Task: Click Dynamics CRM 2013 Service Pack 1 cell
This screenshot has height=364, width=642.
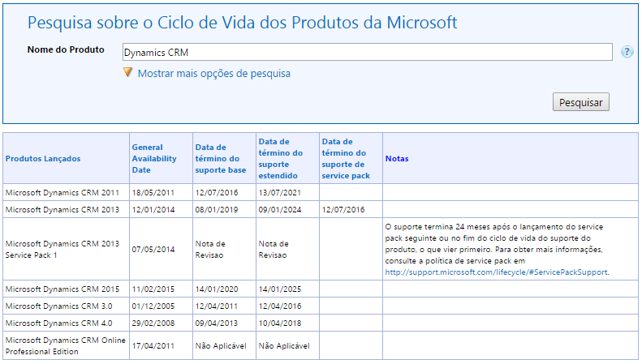Action: click(62, 250)
